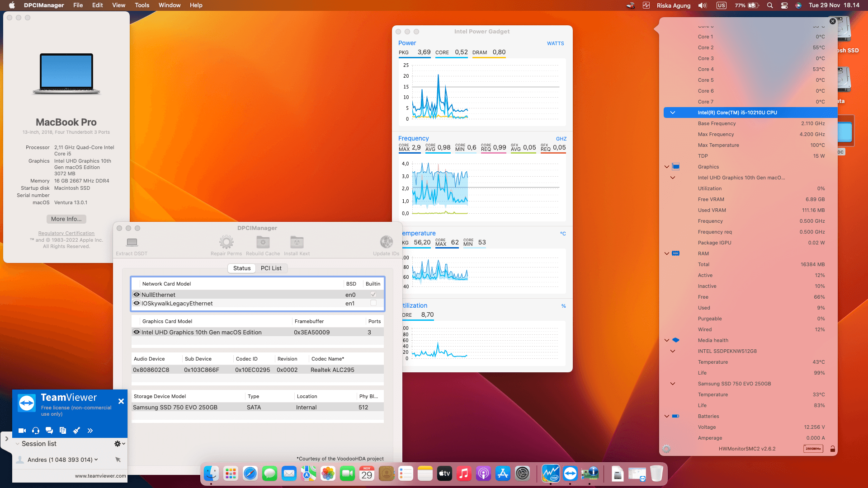The image size is (868, 488).
Task: Expand more TeamViewer tools double-chevron
Action: pos(90,431)
